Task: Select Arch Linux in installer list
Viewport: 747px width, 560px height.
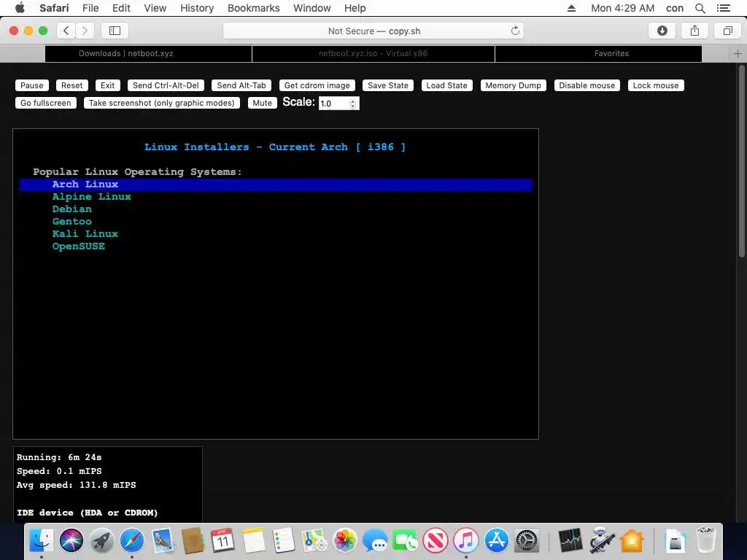Action: tap(276, 184)
